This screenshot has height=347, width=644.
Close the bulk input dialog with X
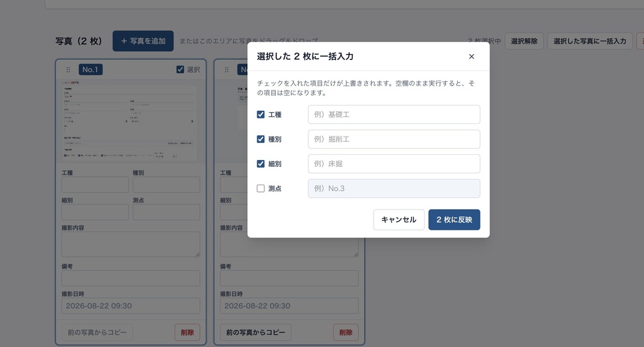coord(472,56)
